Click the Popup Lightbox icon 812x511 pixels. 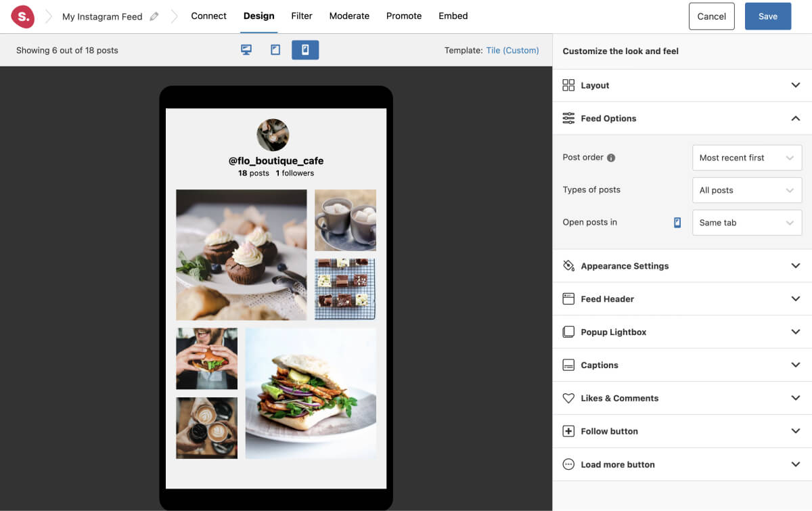pyautogui.click(x=568, y=332)
